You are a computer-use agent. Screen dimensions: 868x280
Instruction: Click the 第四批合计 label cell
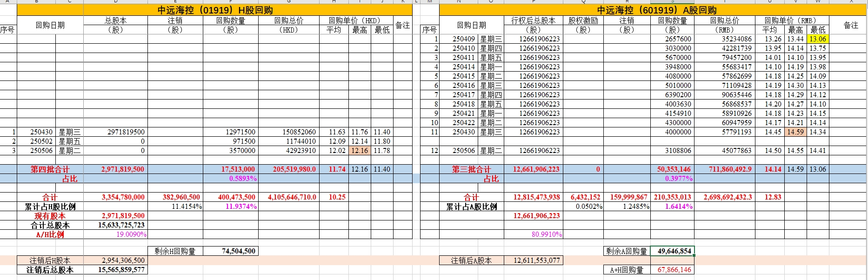tap(50, 169)
